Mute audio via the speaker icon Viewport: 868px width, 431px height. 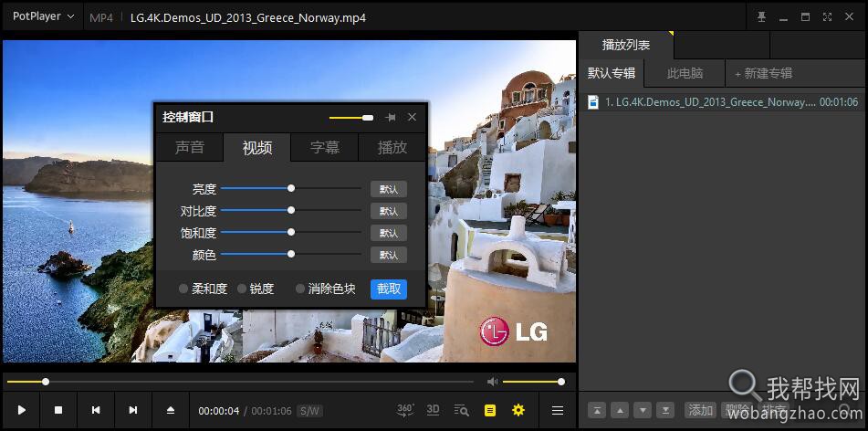(492, 382)
